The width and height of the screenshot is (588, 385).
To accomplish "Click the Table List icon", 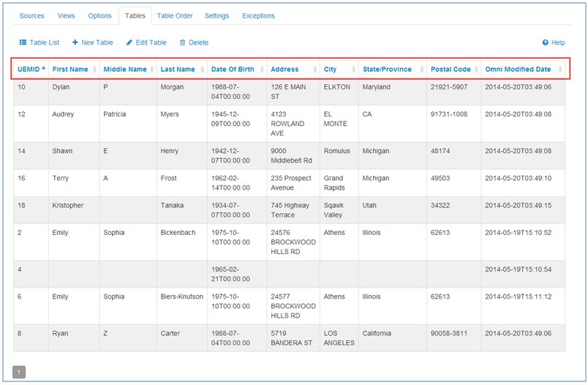I will click(x=23, y=43).
